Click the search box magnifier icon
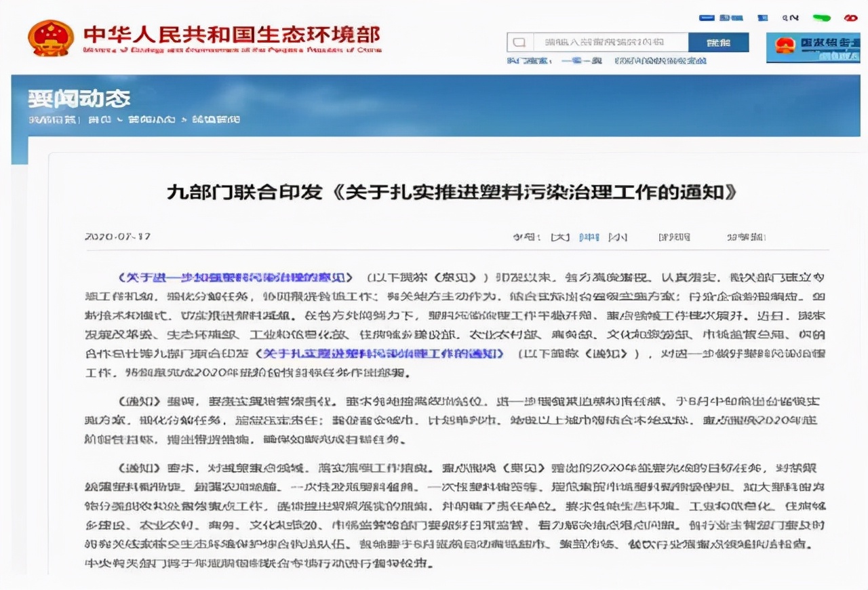 coord(519,42)
